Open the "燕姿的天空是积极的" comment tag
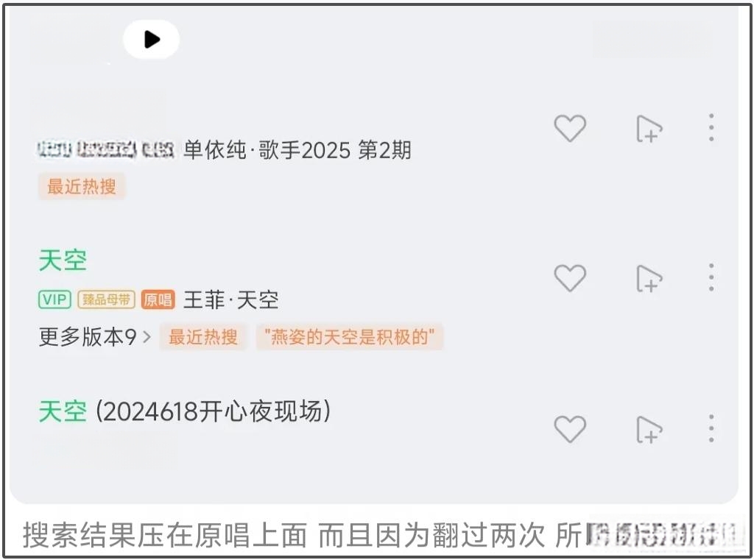 tap(350, 337)
